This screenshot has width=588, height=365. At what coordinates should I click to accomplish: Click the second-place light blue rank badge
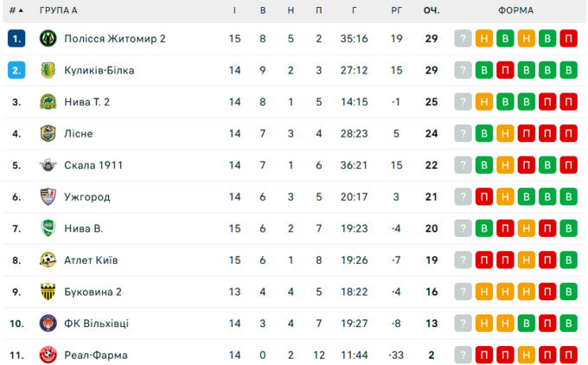tap(16, 70)
